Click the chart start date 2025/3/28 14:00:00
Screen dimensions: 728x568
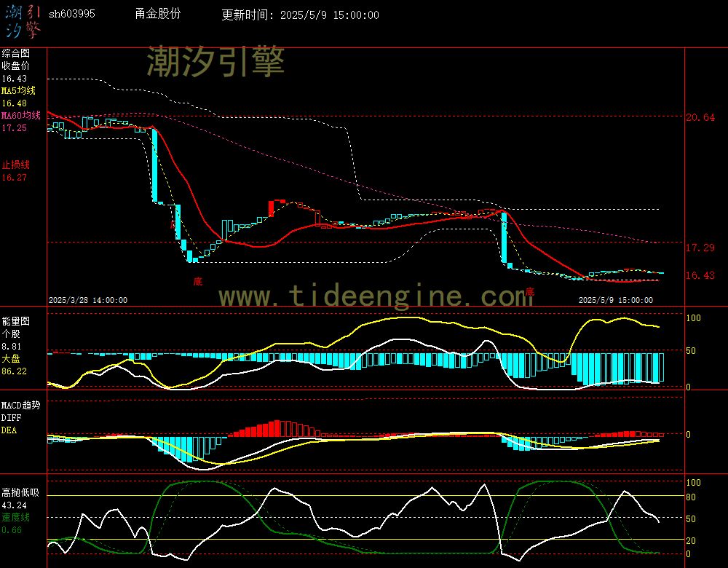tap(88, 301)
